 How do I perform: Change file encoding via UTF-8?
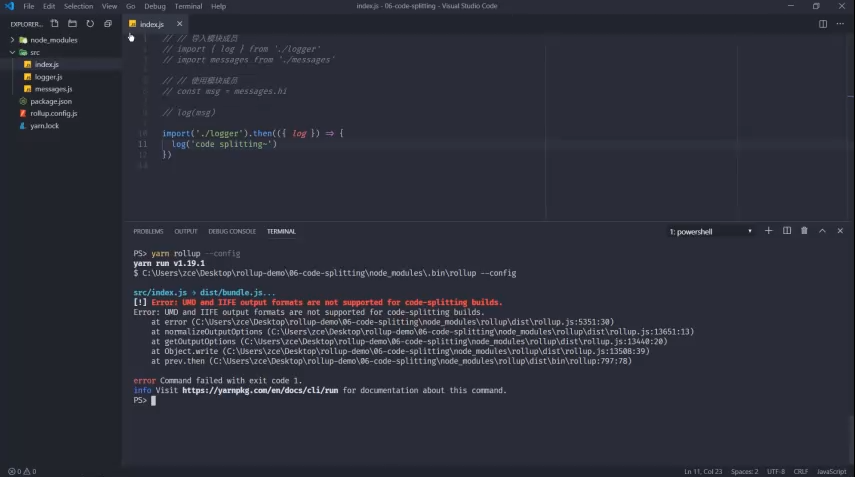point(776,472)
